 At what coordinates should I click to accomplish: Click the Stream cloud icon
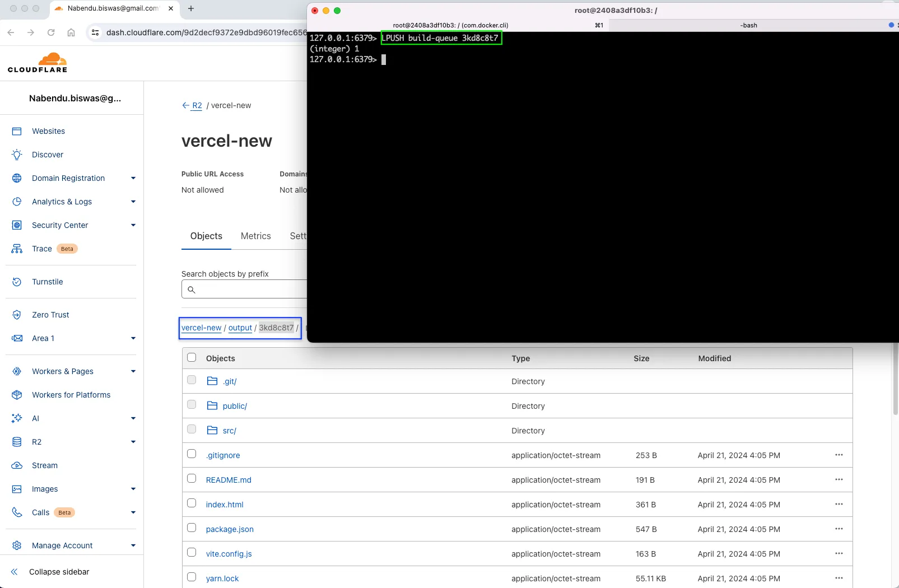17,465
